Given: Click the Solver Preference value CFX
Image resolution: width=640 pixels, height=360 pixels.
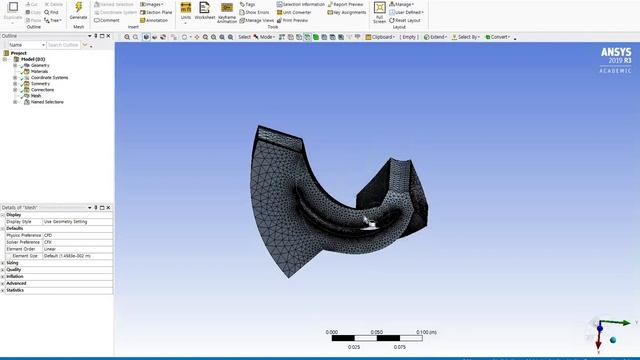Looking at the screenshot, I should pyautogui.click(x=78, y=242).
